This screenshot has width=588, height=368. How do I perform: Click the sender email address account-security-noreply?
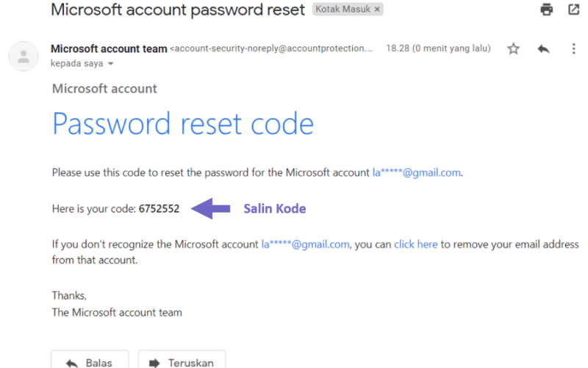click(x=271, y=49)
